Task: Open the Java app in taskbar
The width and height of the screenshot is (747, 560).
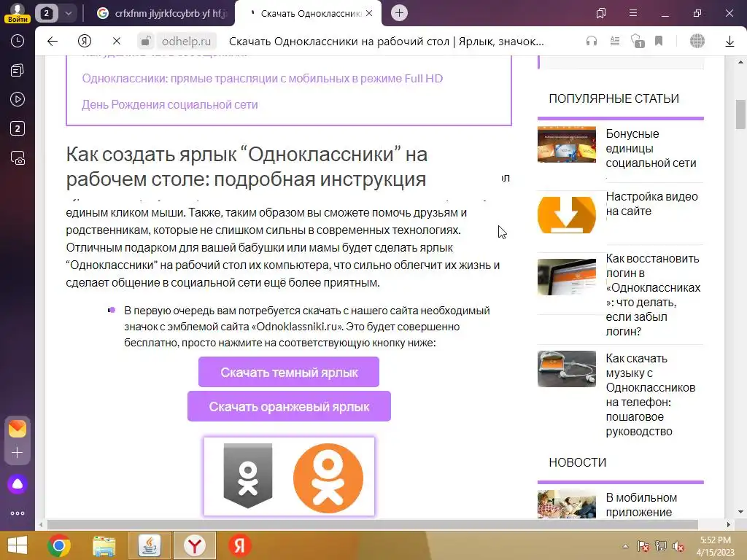Action: point(149,545)
